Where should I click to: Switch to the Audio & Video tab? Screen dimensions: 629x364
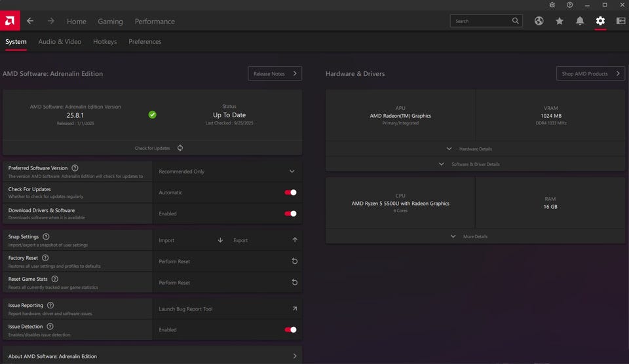click(x=60, y=42)
